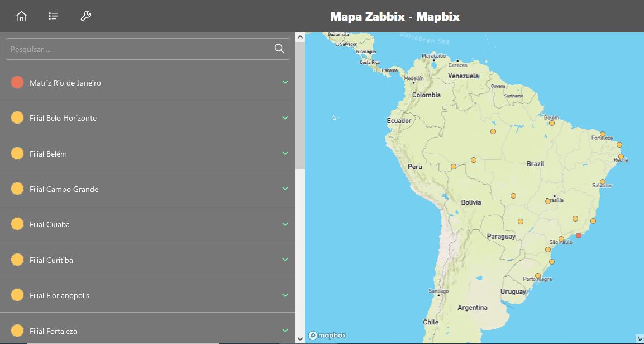Click map marker at Brasília
The height and width of the screenshot is (344, 644).
click(x=548, y=201)
